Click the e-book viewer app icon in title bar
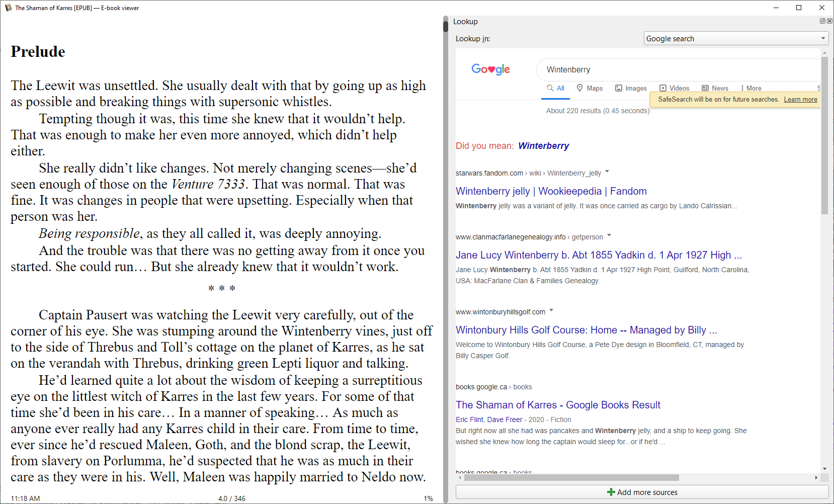Viewport: 834px width, 504px height. point(8,8)
